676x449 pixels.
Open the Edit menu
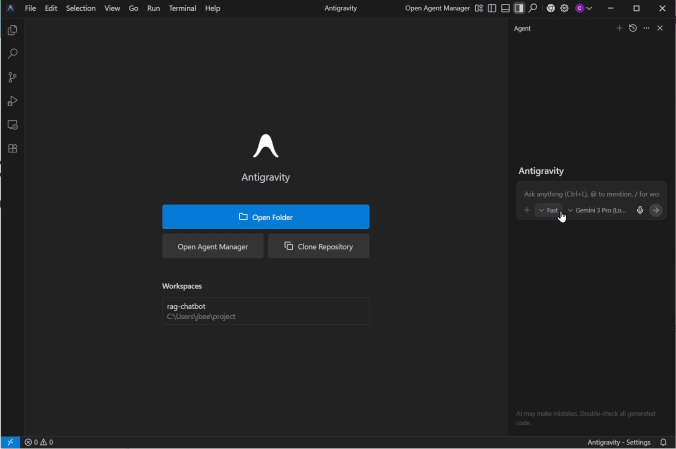pyautogui.click(x=51, y=8)
